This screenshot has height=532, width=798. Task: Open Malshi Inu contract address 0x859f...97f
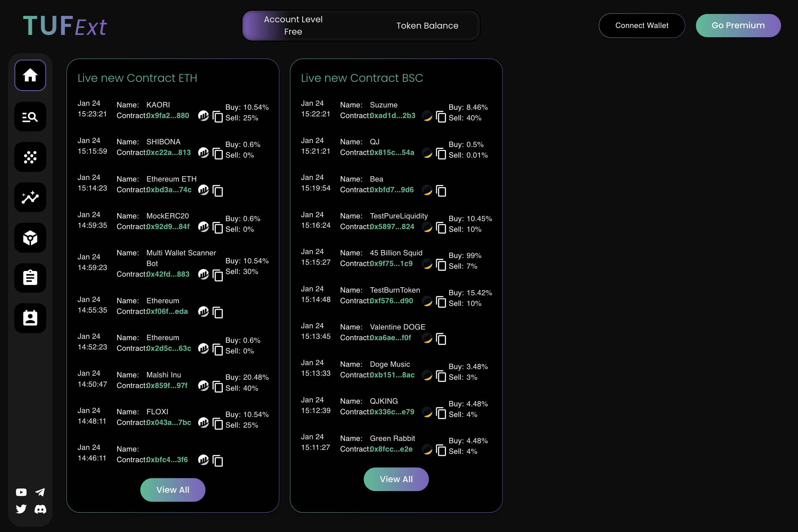[x=167, y=386]
